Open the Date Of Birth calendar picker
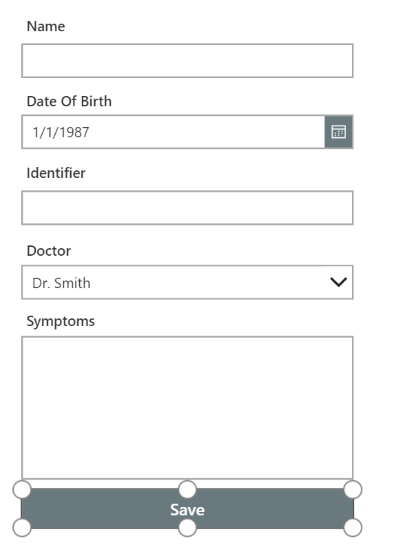Screen dimensions: 395x553 pos(339,132)
